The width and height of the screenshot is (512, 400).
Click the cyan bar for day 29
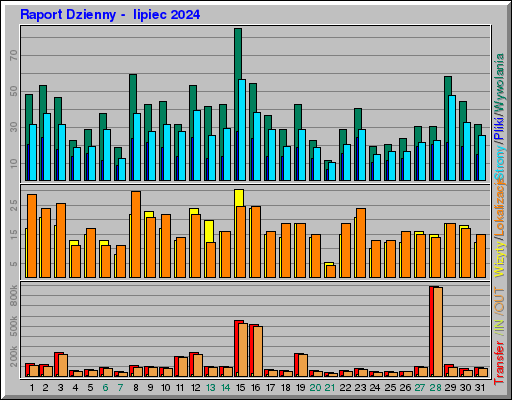tap(452, 138)
